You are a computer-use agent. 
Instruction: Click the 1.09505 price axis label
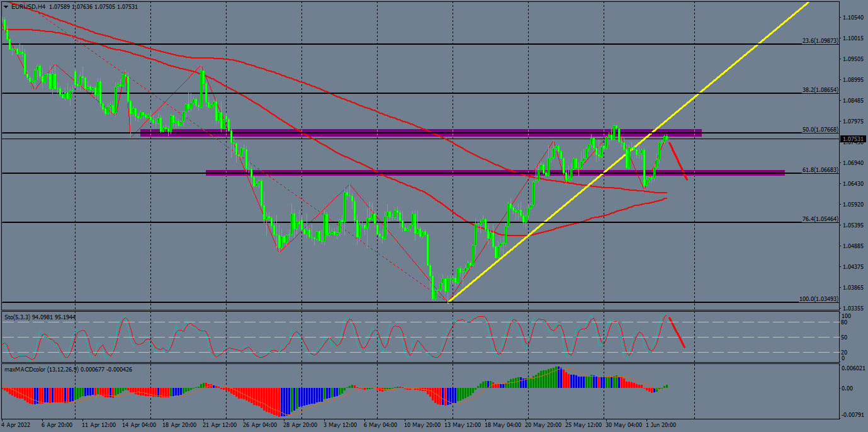pyautogui.click(x=854, y=59)
